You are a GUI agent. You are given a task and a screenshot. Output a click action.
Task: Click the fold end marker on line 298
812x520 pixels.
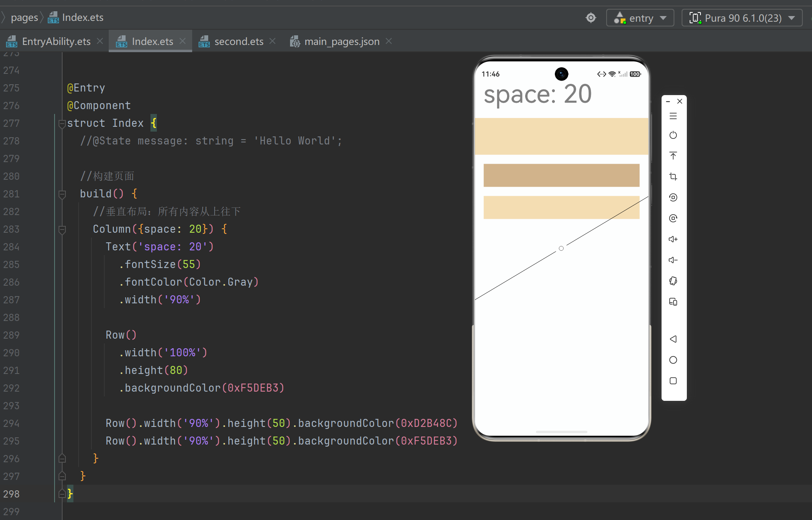click(62, 494)
